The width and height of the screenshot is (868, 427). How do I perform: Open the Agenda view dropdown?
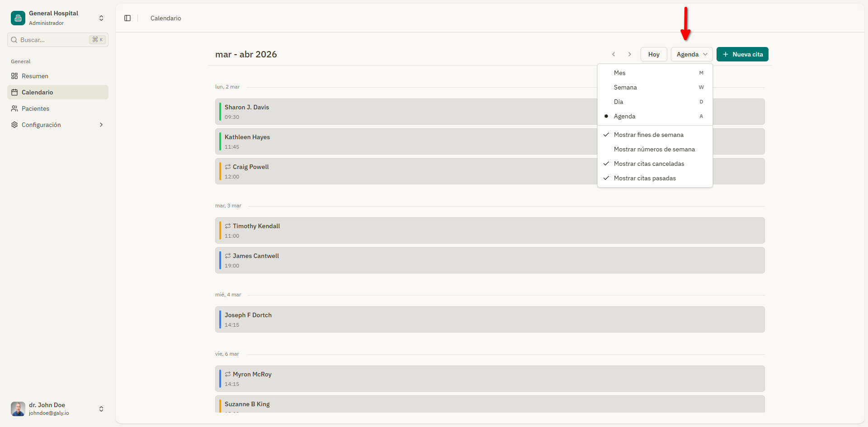pos(691,54)
